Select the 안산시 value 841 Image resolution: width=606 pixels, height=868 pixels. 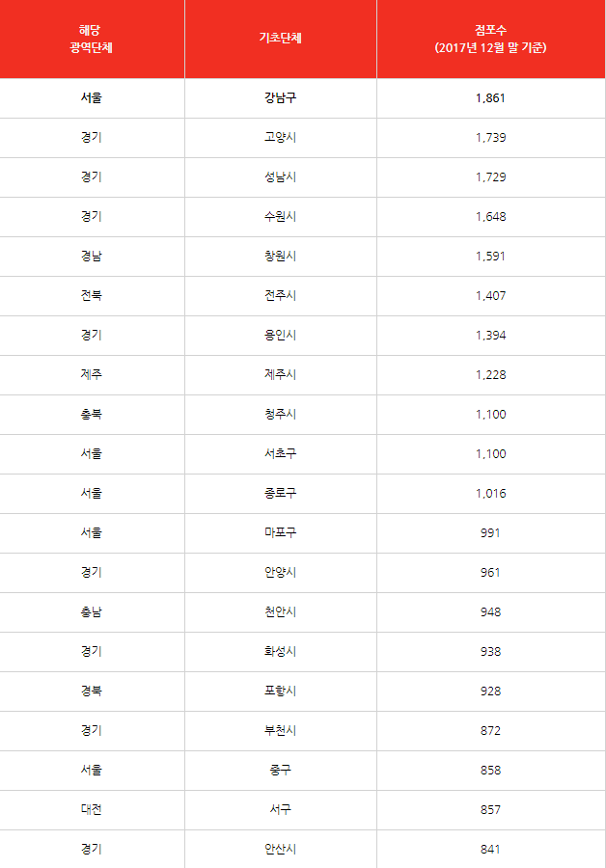[491, 849]
